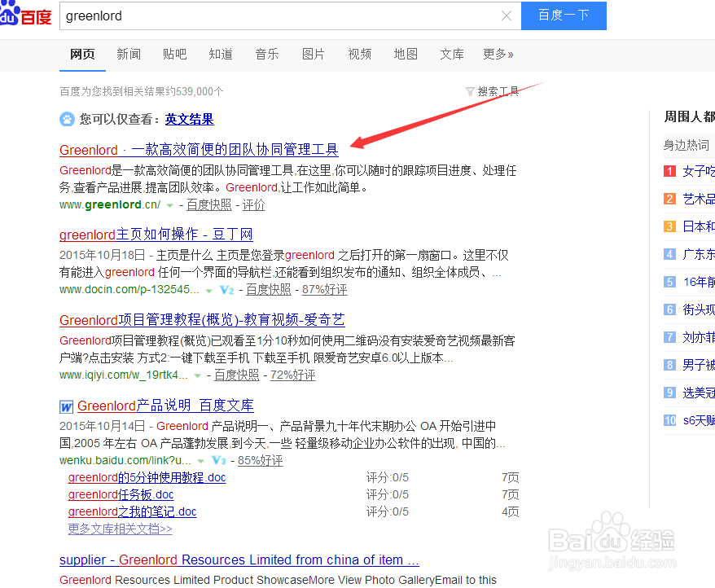Click hot topic number 10 starting s6
The image size is (715, 588).
(698, 420)
